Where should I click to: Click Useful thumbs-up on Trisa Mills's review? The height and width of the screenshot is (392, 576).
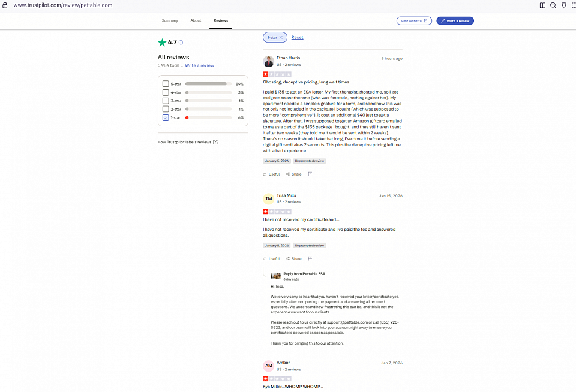click(x=271, y=258)
